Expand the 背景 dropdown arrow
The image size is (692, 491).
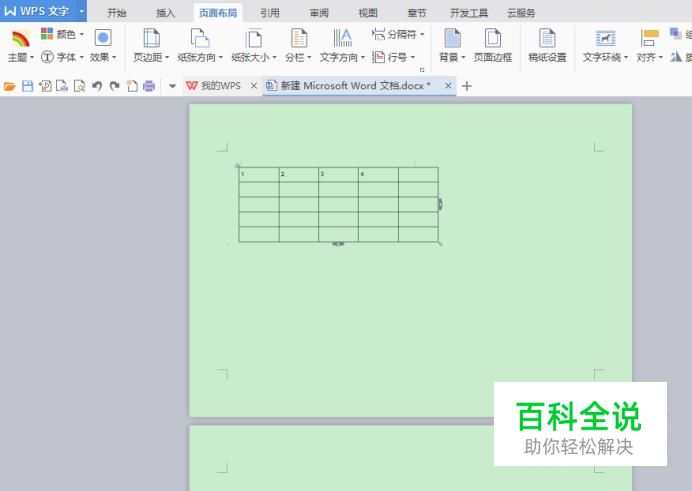point(463,57)
